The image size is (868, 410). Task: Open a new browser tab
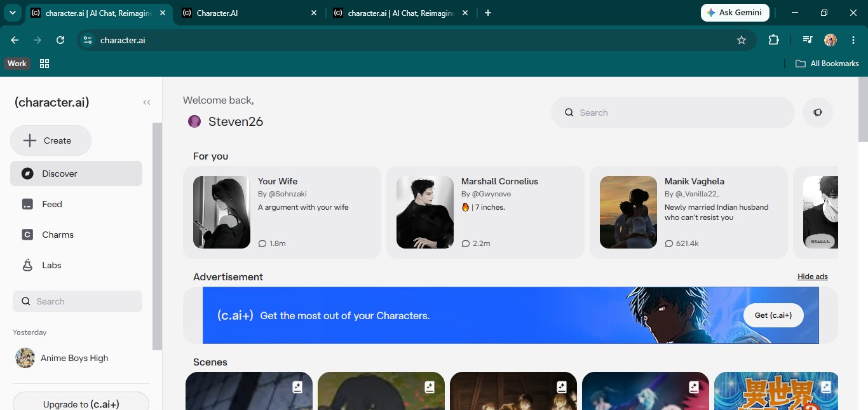tap(488, 13)
